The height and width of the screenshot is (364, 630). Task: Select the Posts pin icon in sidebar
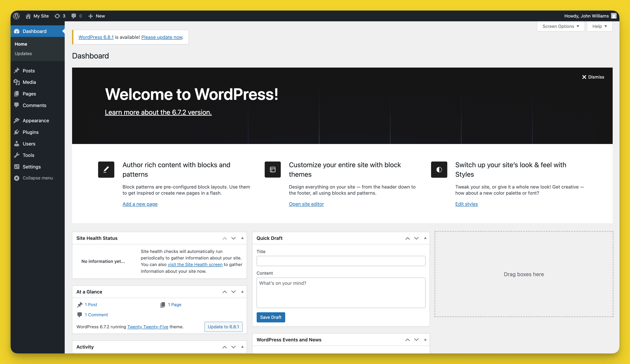click(16, 71)
